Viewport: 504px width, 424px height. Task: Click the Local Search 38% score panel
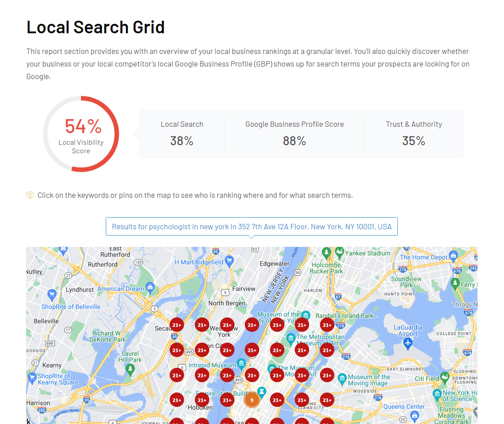point(182,134)
